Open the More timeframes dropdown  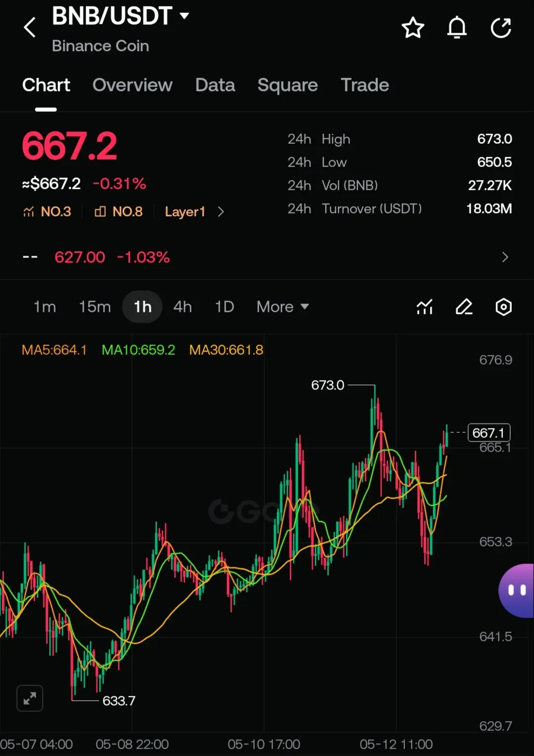[283, 307]
